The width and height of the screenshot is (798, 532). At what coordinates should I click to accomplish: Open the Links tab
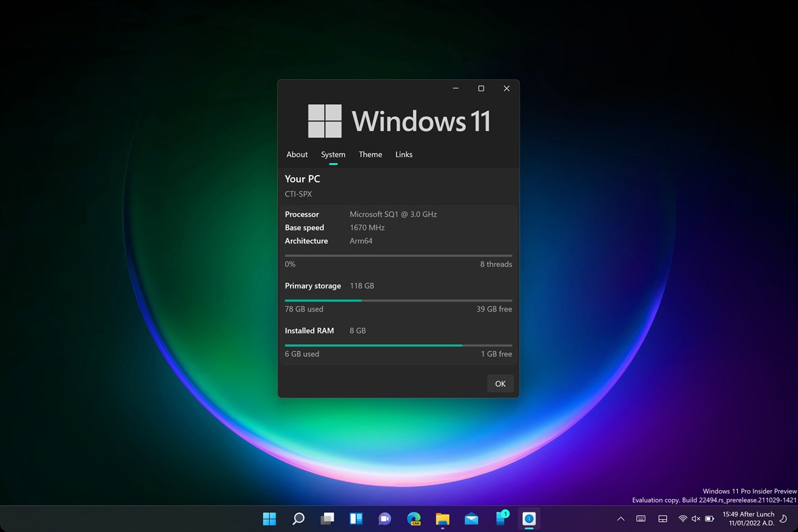pyautogui.click(x=404, y=154)
